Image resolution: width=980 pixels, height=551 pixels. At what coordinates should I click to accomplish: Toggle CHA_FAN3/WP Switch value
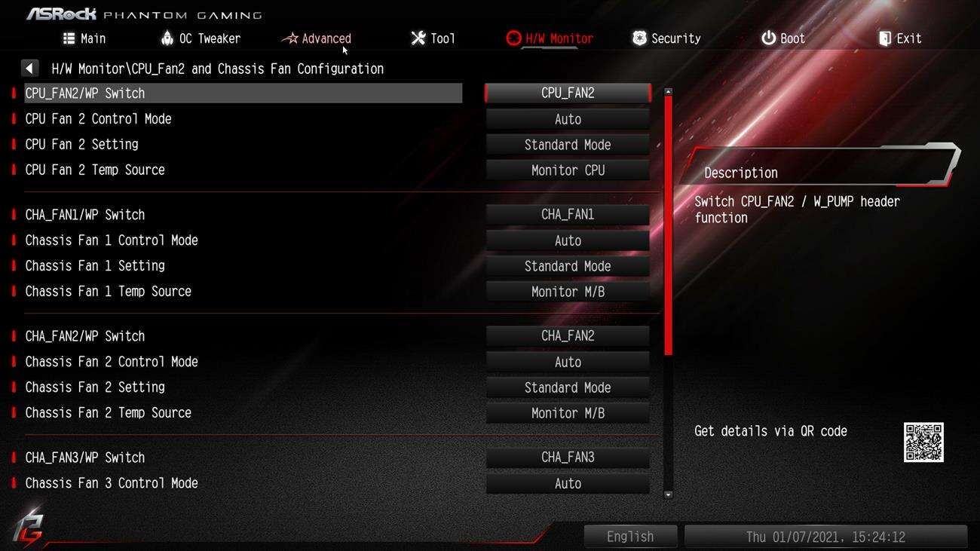coord(568,458)
